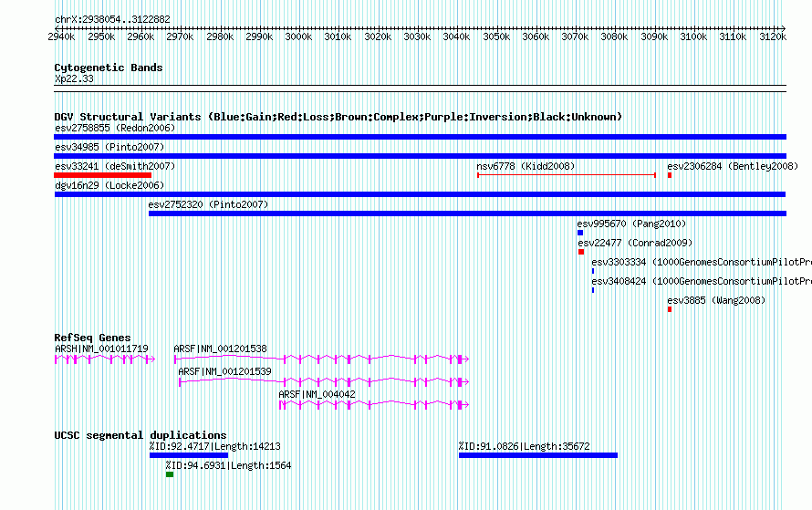Click the ARSH|NM_001011719 label text

(x=101, y=349)
